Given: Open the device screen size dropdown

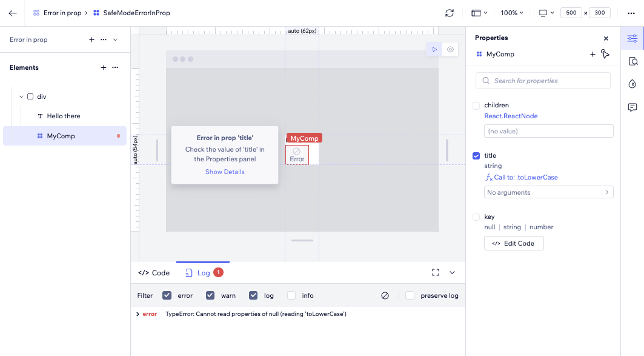Looking at the screenshot, I should [x=546, y=13].
